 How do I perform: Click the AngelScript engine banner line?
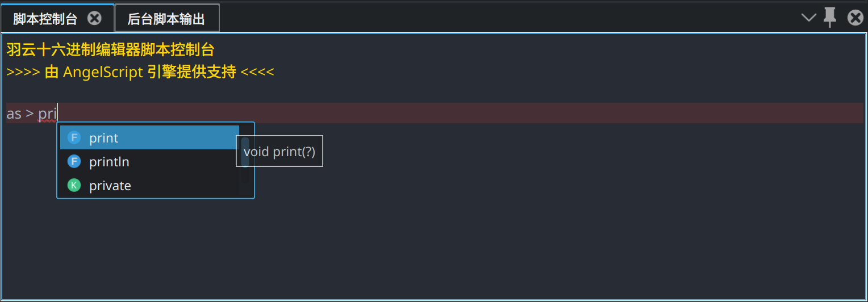(140, 73)
